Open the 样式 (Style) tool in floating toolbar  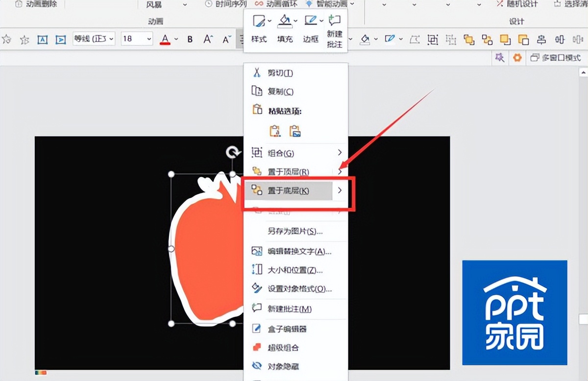coord(258,29)
